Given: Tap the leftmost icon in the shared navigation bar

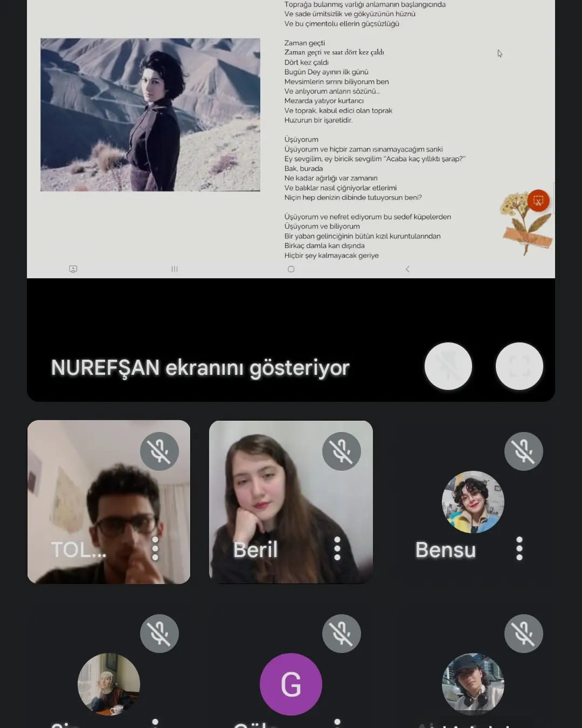Looking at the screenshot, I should [73, 269].
